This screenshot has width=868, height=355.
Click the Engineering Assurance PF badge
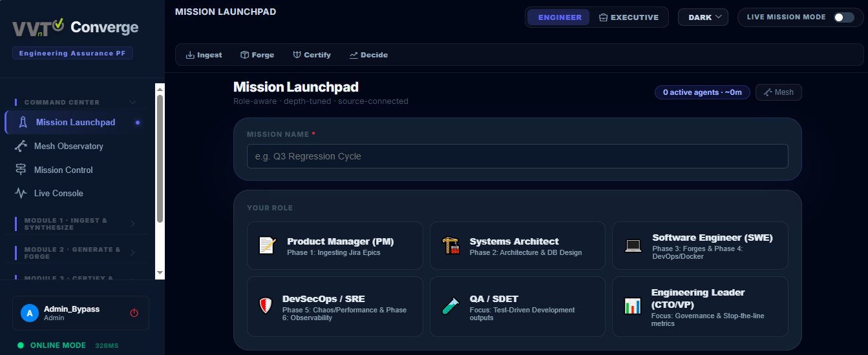tap(72, 54)
